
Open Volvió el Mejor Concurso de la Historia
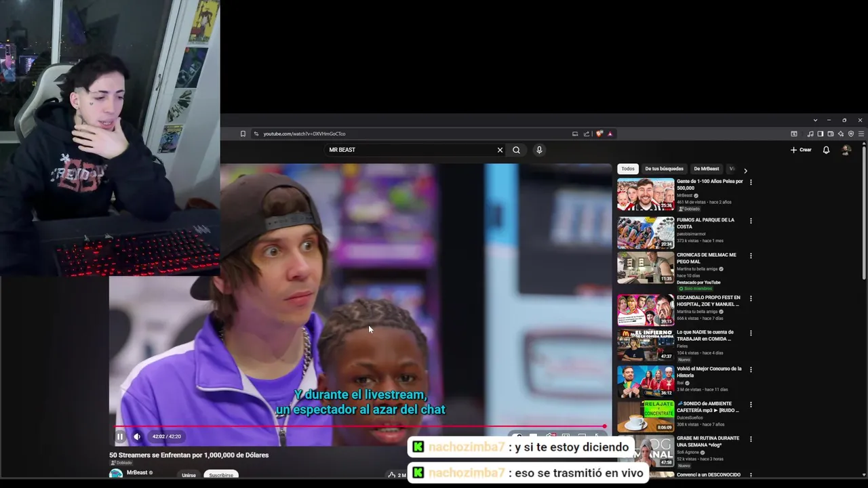click(709, 371)
